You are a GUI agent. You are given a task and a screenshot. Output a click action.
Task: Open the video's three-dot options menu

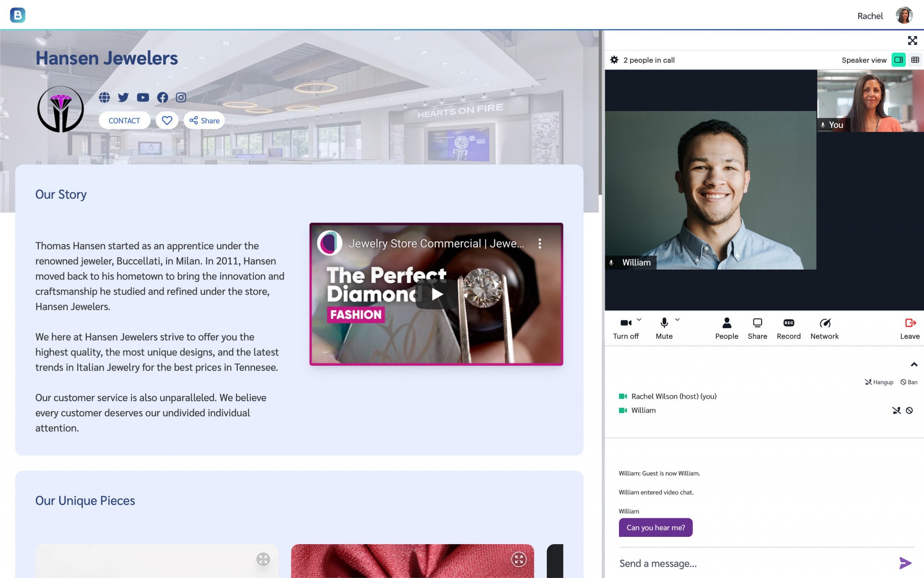(540, 244)
